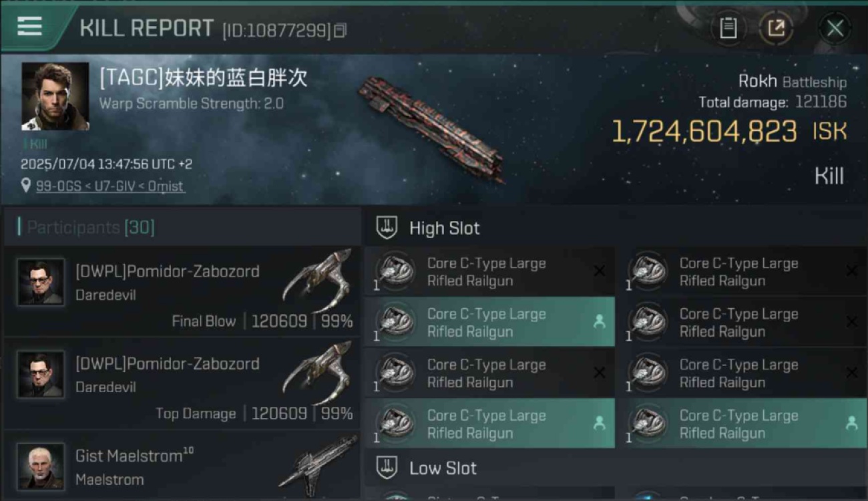Open the Final Blow Pomidor-Zabozord portrait
The width and height of the screenshot is (868, 501).
pos(41,282)
